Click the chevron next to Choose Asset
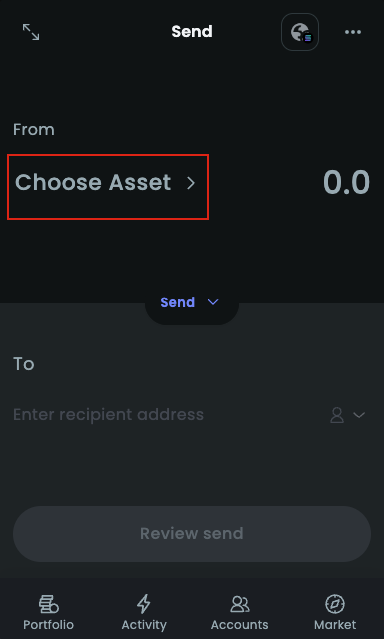This screenshot has width=384, height=639. click(191, 183)
